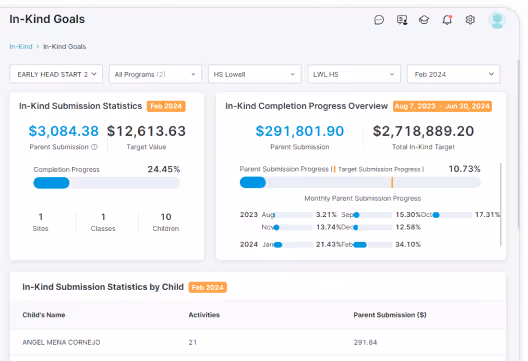Open the user profile avatar

[x=497, y=20]
